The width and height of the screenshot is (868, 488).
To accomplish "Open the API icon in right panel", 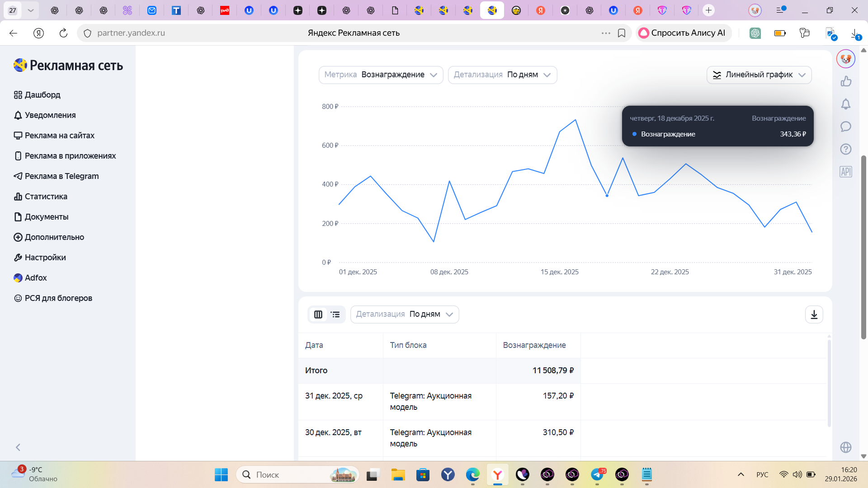I will click(x=845, y=172).
